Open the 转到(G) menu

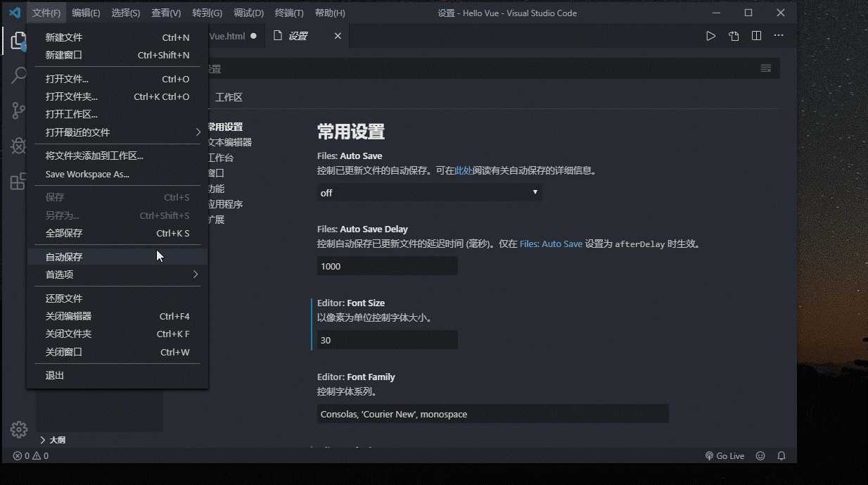(207, 13)
